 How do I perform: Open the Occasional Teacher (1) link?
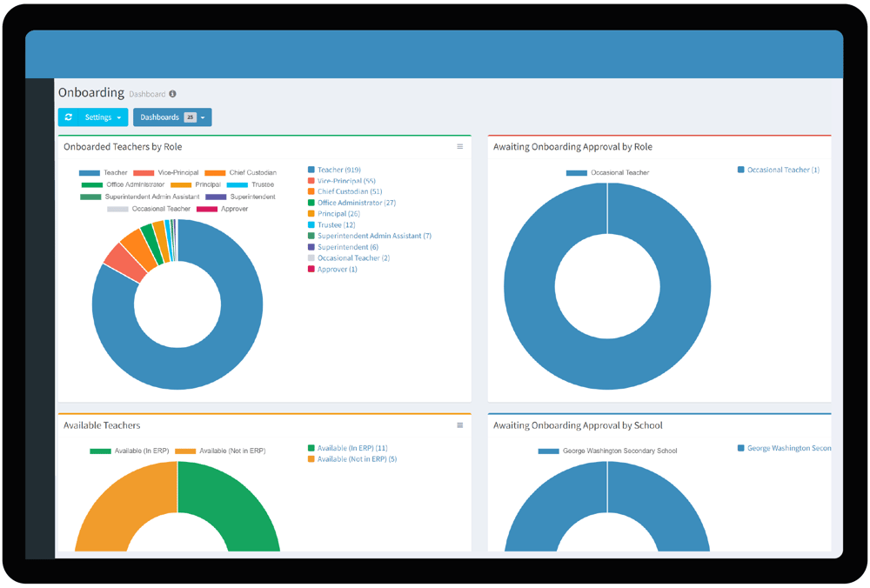tap(783, 170)
